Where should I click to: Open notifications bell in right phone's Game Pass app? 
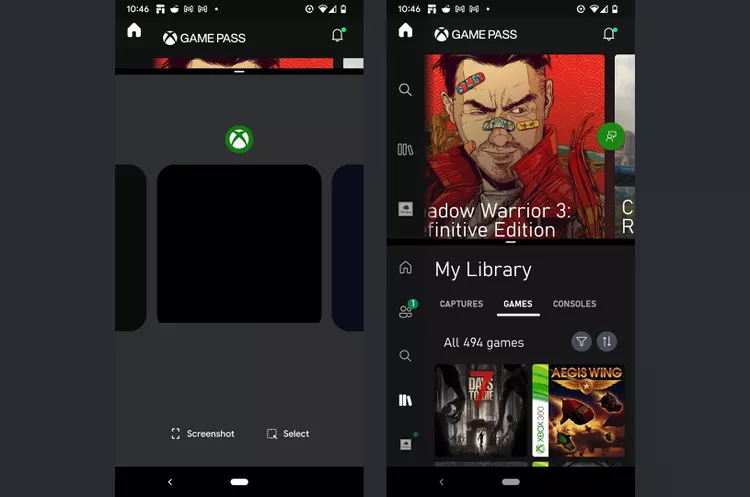(x=609, y=34)
